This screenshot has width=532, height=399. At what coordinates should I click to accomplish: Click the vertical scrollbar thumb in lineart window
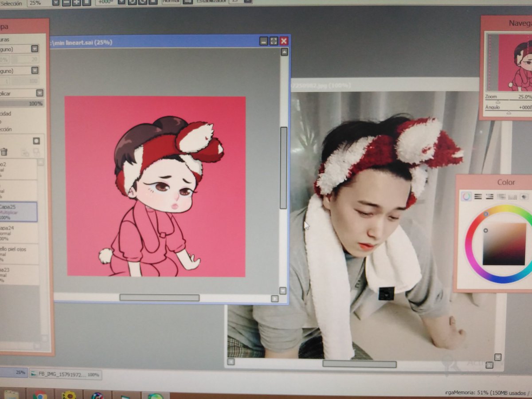(283, 168)
